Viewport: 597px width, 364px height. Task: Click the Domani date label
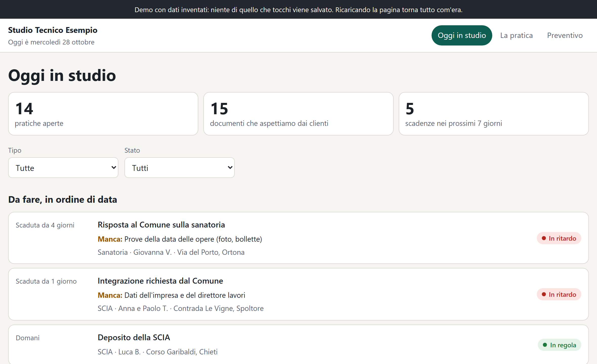pos(28,338)
